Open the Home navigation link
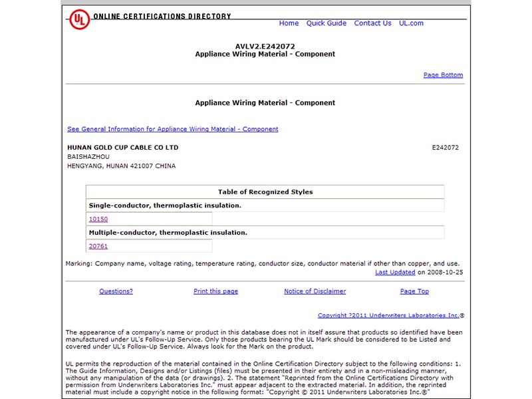532x399 pixels. tap(289, 23)
